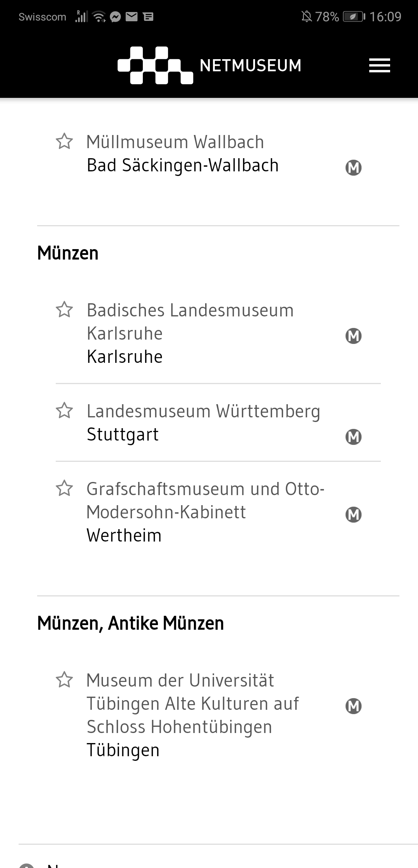Open Museum der Universität Tübingen entry
The height and width of the screenshot is (868, 418).
192,715
